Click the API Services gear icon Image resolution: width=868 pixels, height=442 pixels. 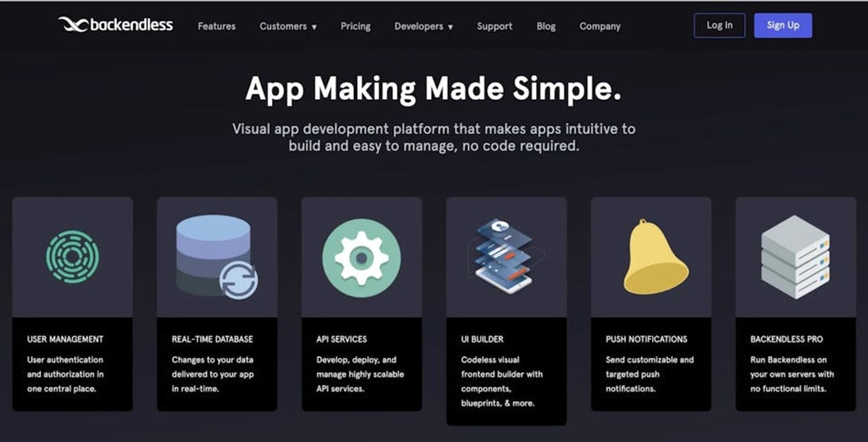pyautogui.click(x=362, y=258)
